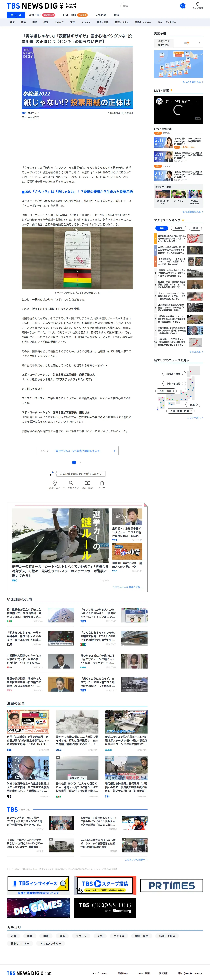210x980 pixels.
Task: Open the JNNドローンDIG original video thumbnail
Action: click(163, 194)
